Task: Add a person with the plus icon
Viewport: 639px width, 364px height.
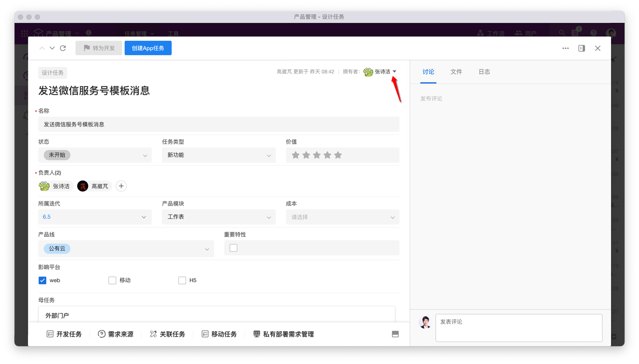Action: (x=121, y=186)
